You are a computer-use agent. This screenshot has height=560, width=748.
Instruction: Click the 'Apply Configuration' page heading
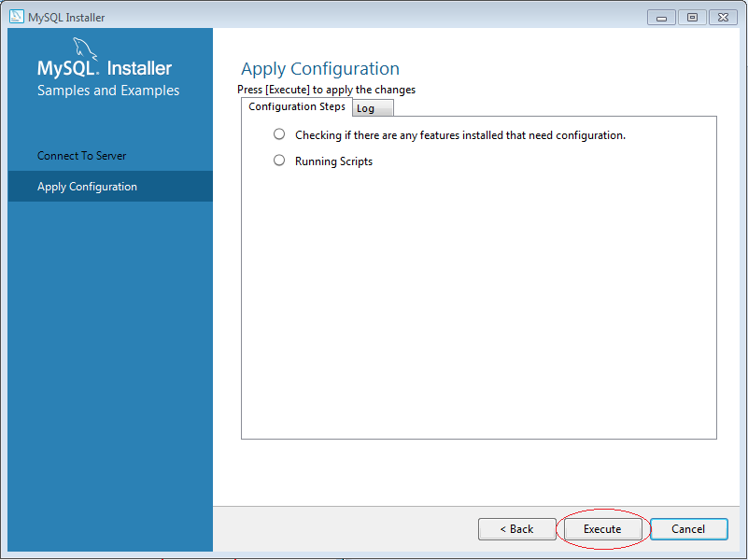click(x=320, y=69)
